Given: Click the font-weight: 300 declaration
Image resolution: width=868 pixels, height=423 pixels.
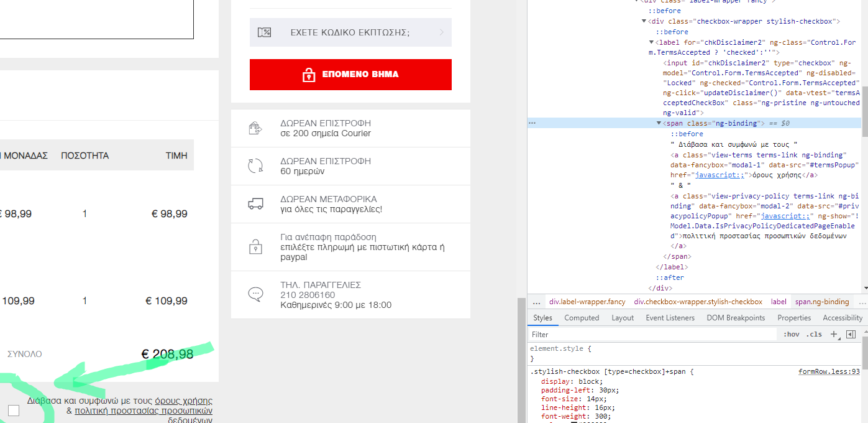Looking at the screenshot, I should click(x=576, y=416).
